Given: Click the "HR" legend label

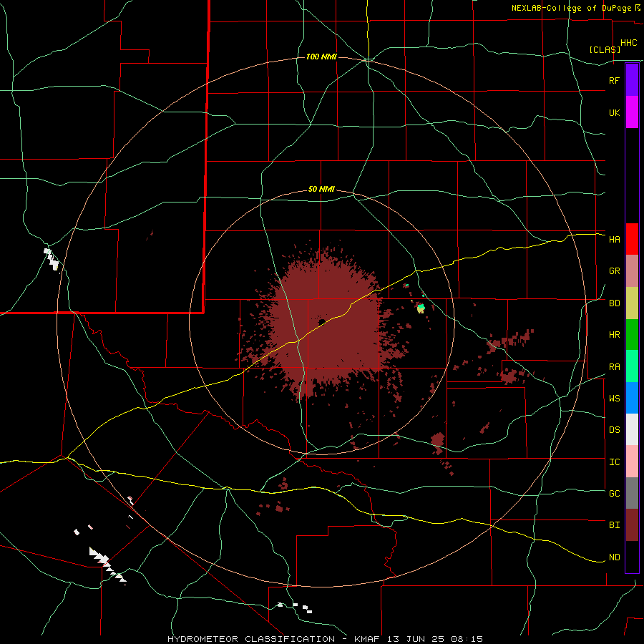Looking at the screenshot, I should 615,335.
